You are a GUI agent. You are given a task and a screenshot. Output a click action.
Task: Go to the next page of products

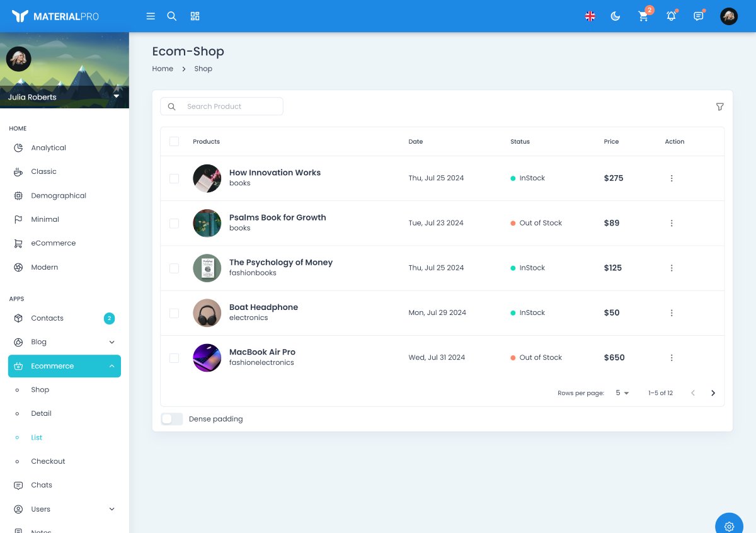coord(713,393)
